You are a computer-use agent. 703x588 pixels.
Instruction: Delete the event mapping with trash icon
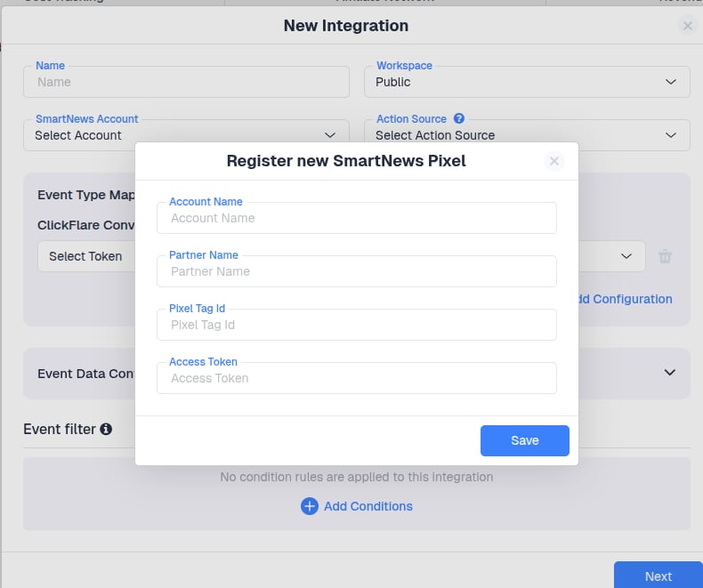pyautogui.click(x=665, y=256)
